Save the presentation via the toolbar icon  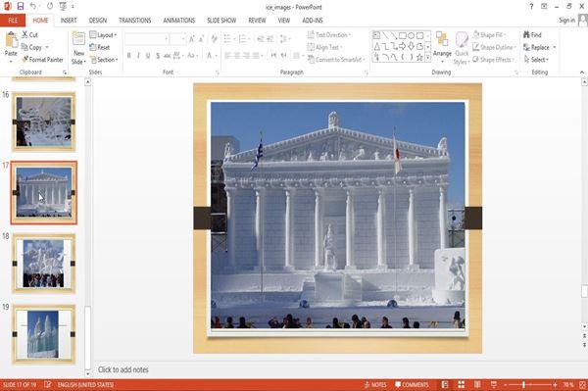tap(21, 7)
